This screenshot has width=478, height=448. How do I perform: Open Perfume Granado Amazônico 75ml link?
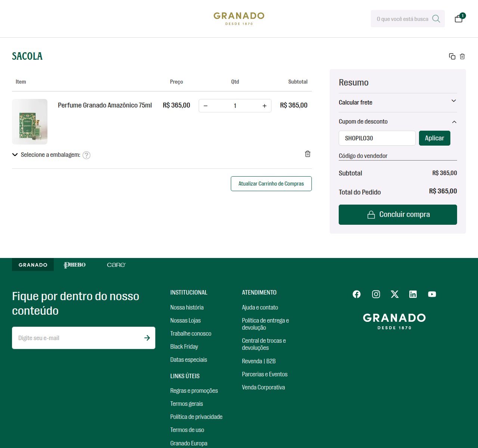[x=105, y=105]
